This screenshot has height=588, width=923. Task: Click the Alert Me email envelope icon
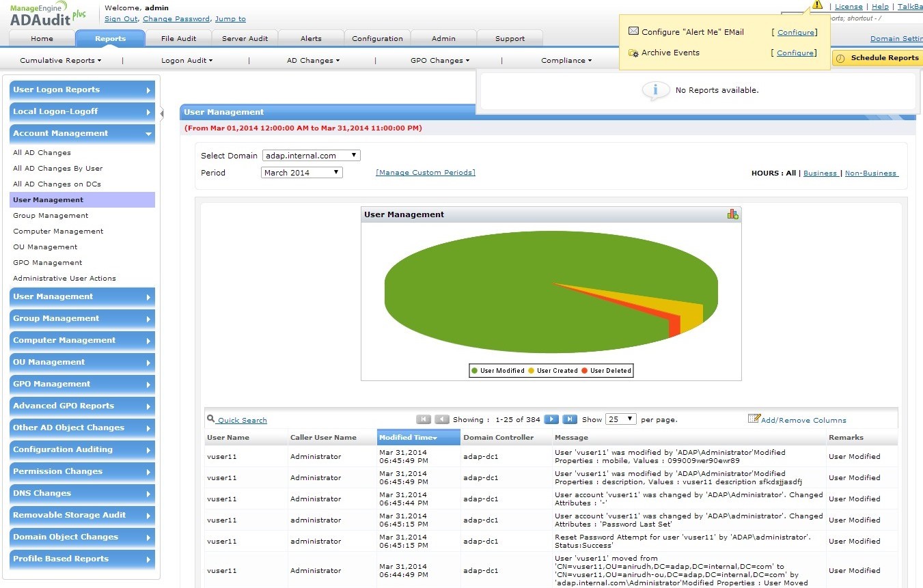[x=633, y=31]
